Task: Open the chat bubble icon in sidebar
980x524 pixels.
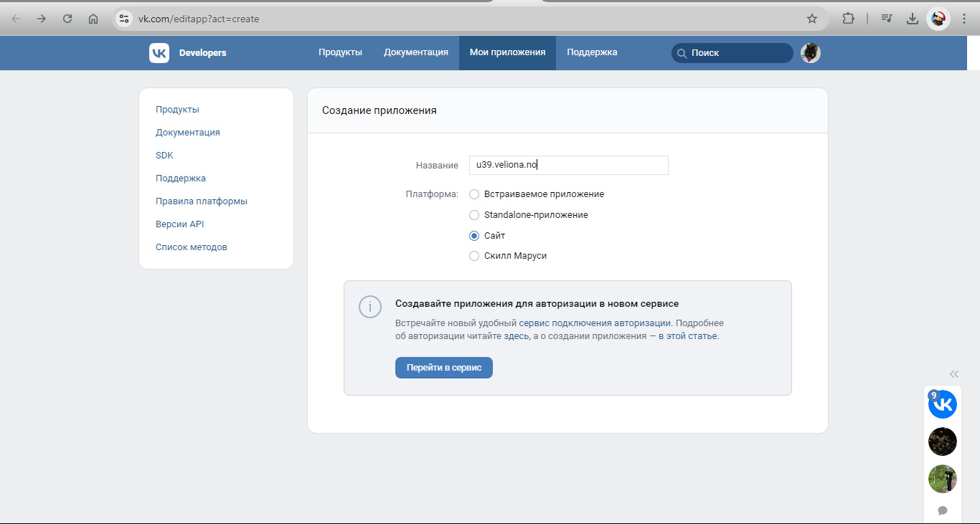Action: coord(942,510)
